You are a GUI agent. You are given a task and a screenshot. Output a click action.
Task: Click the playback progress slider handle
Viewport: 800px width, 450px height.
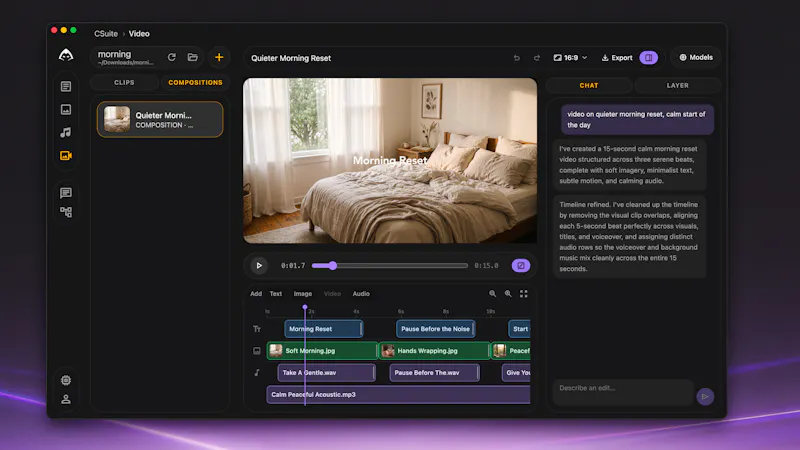(x=333, y=265)
